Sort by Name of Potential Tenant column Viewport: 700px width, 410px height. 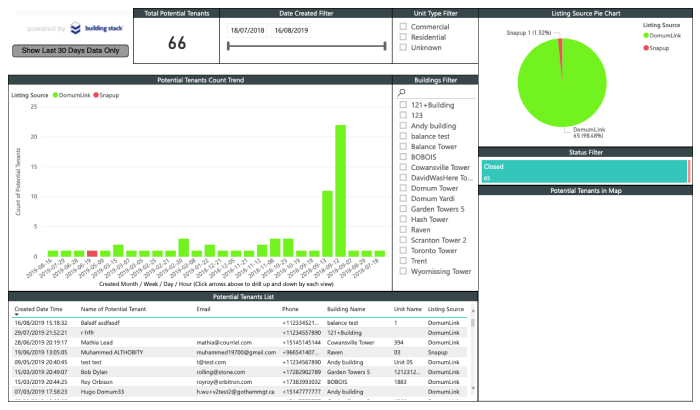tap(113, 309)
